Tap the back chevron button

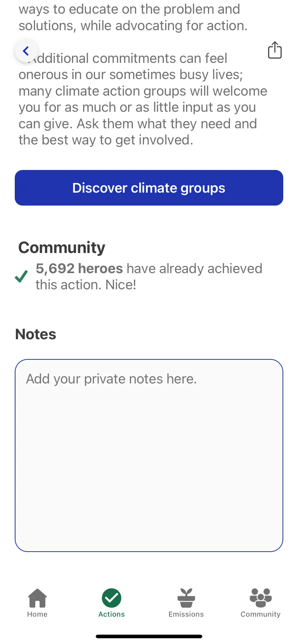pos(26,51)
